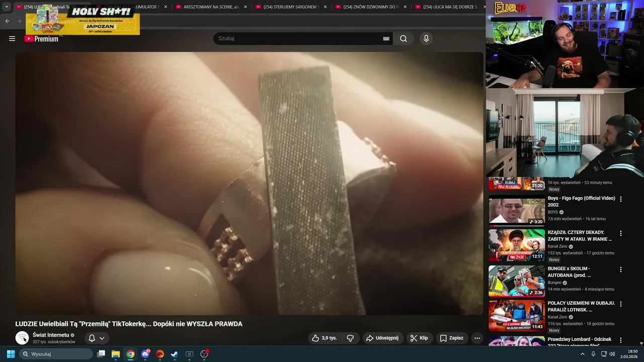The height and width of the screenshot is (362, 644).
Task: Click the video title LUDZIE Uwielbiali Tą
Action: pos(129,324)
